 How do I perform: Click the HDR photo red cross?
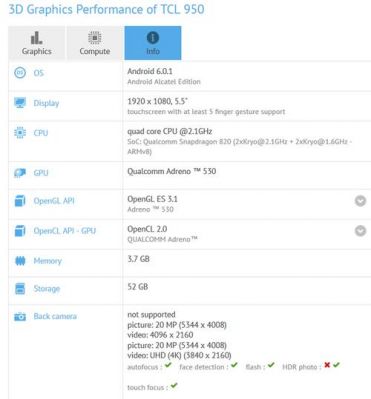click(327, 365)
